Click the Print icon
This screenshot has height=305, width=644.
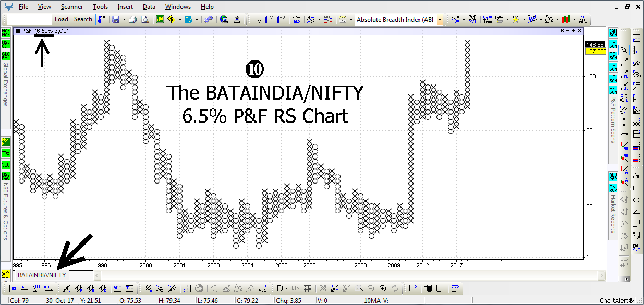pyautogui.click(x=132, y=19)
